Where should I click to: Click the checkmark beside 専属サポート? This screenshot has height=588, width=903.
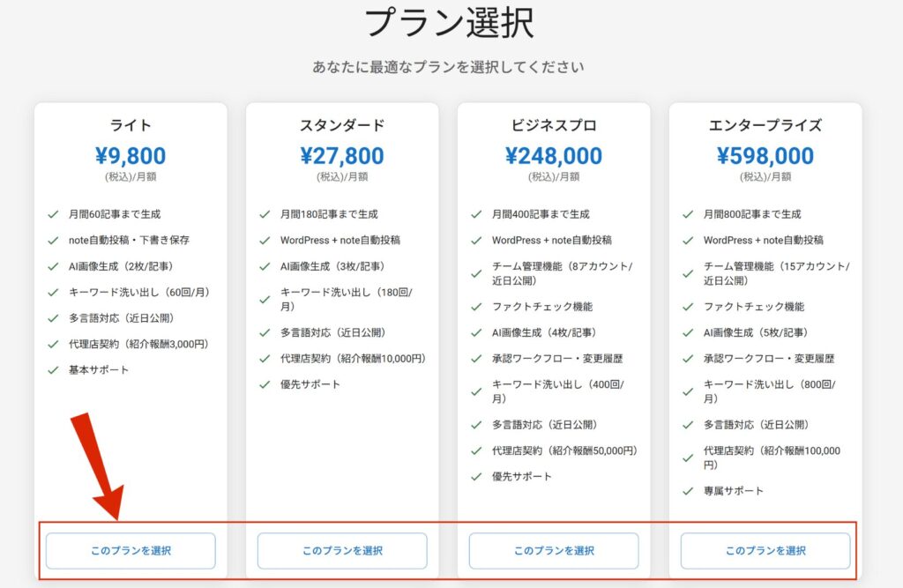click(x=688, y=491)
